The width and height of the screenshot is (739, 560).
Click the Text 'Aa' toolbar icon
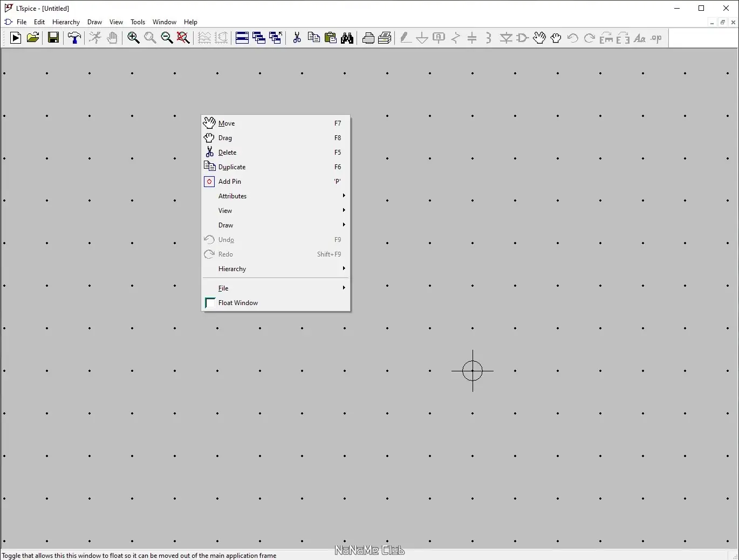pyautogui.click(x=640, y=38)
